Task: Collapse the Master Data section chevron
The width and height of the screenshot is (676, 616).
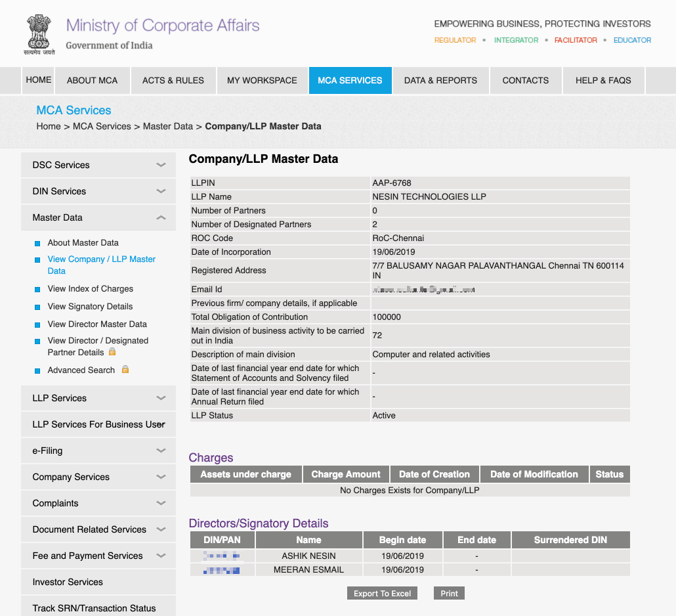Action: coord(161,217)
